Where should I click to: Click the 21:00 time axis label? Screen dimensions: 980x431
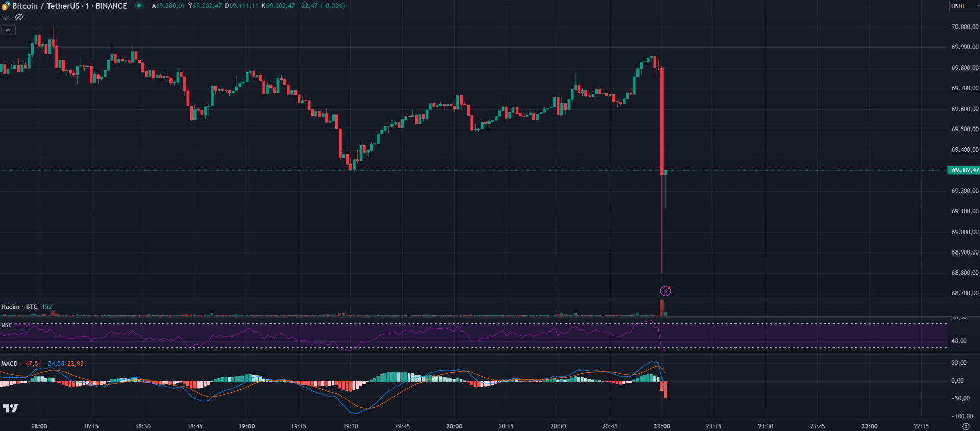661,426
